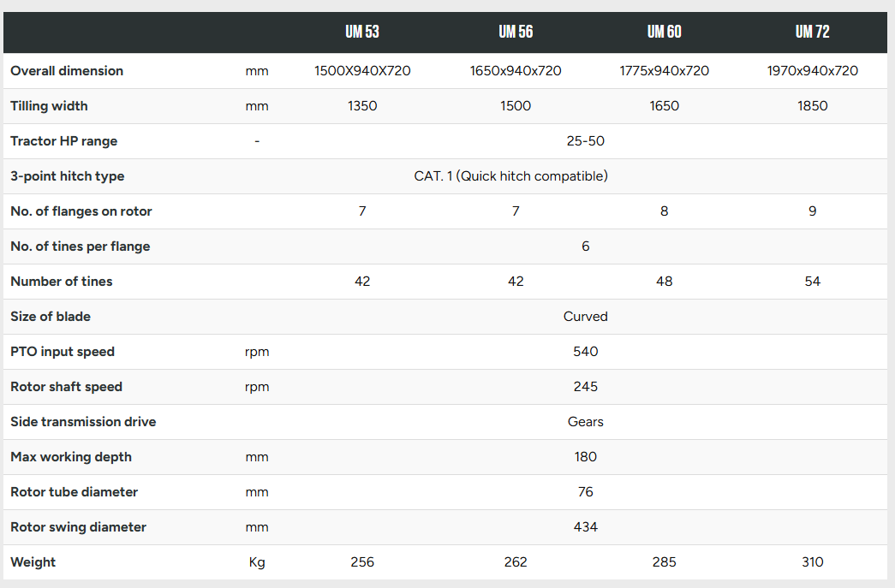Select the UM 60 column header
This screenshot has height=588, width=895.
pyautogui.click(x=665, y=32)
